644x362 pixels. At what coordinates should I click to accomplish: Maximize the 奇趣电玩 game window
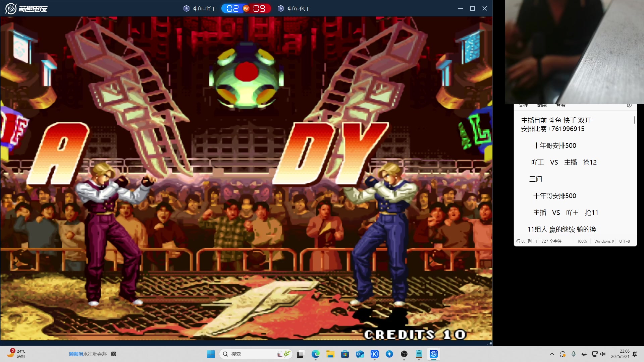click(x=473, y=8)
